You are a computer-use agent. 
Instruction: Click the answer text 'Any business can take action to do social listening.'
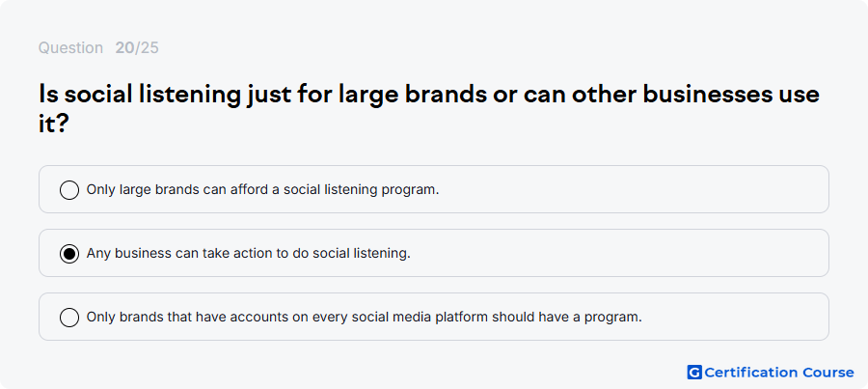(249, 253)
